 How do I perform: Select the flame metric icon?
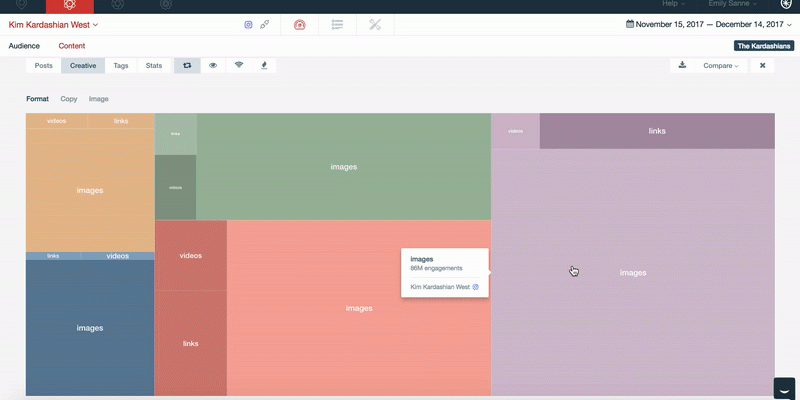click(264, 65)
